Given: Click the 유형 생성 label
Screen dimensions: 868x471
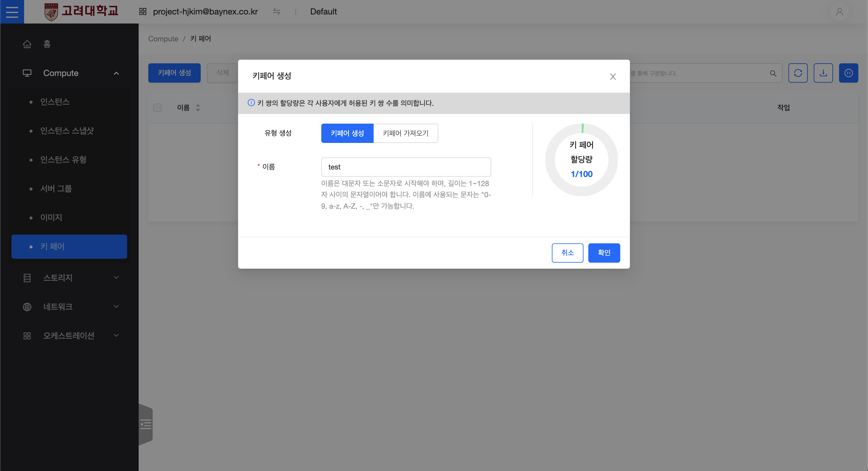Looking at the screenshot, I should point(278,133).
